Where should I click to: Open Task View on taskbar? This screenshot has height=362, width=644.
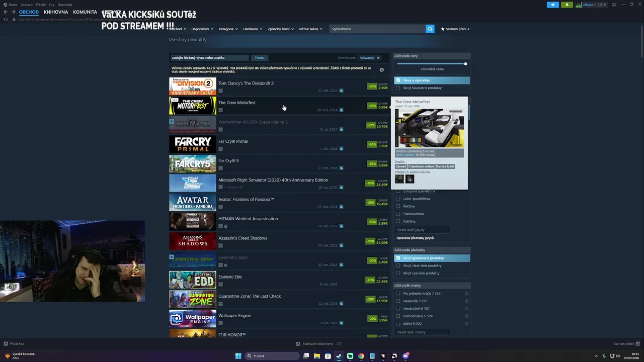[x=306, y=356]
